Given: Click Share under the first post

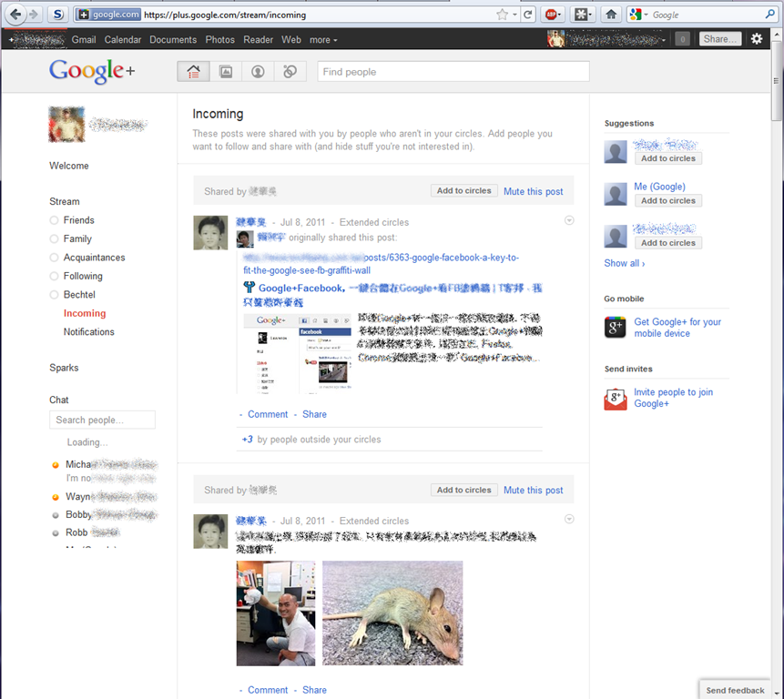Looking at the screenshot, I should [x=314, y=414].
